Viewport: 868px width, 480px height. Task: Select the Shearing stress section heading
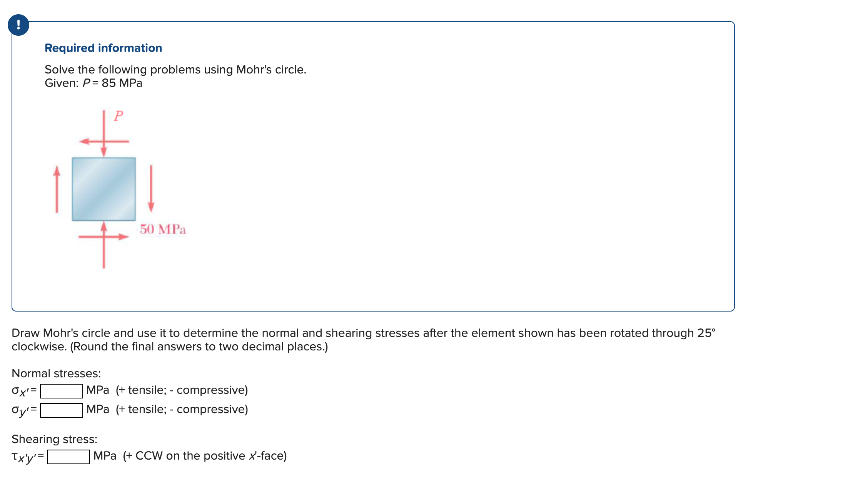54,438
